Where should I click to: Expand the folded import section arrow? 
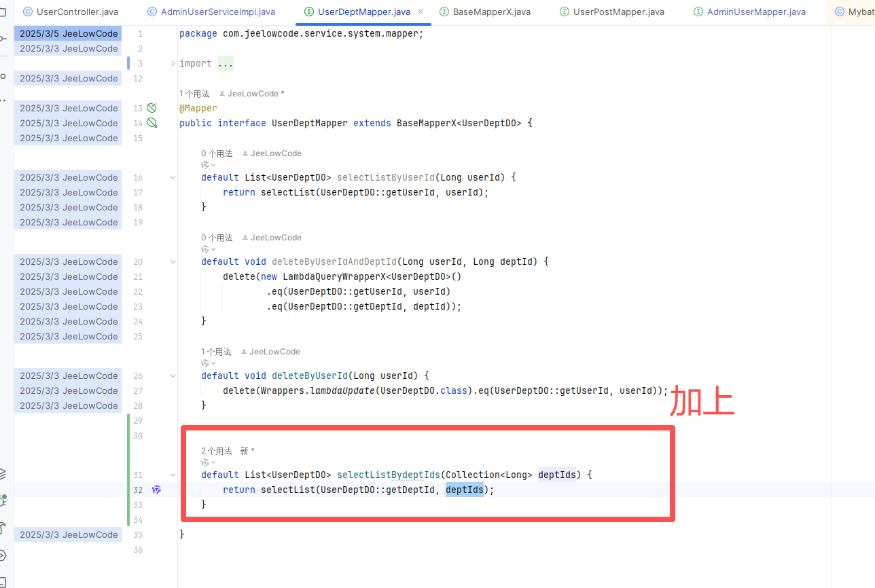click(x=173, y=63)
